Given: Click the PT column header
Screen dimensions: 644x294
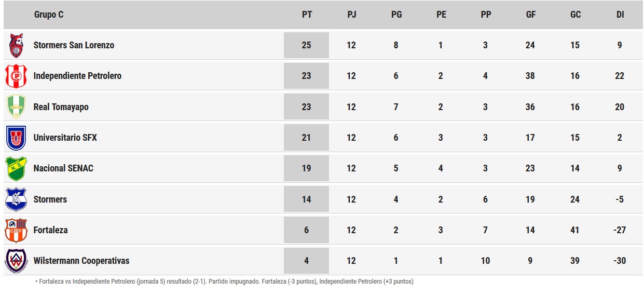Looking at the screenshot, I should (x=307, y=15).
